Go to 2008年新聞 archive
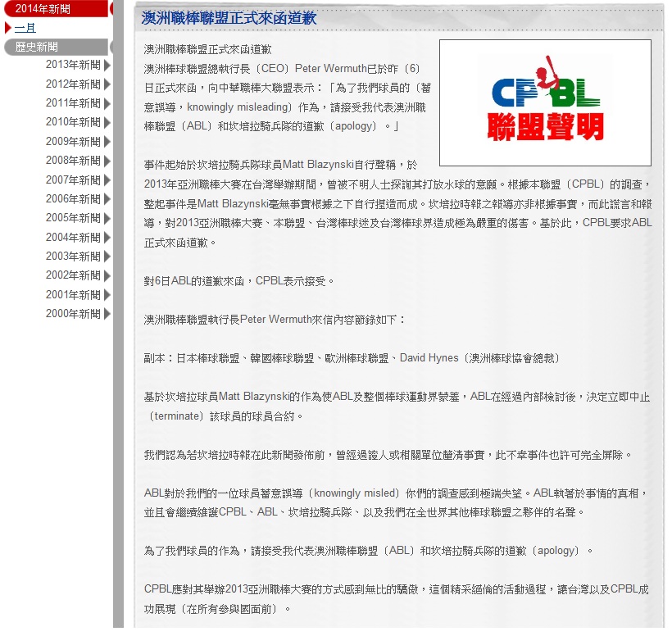This screenshot has height=636, width=672. tap(73, 161)
